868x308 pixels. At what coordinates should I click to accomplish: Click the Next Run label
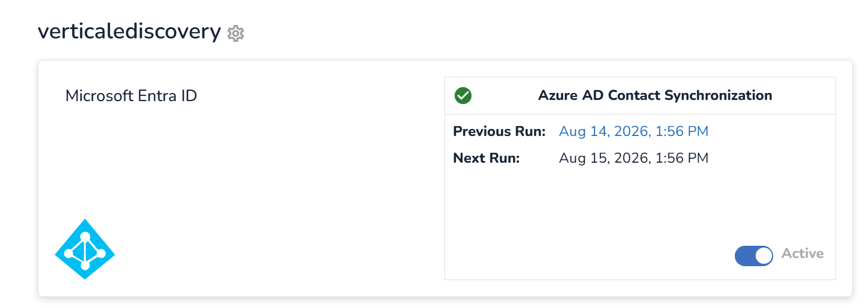tap(486, 158)
